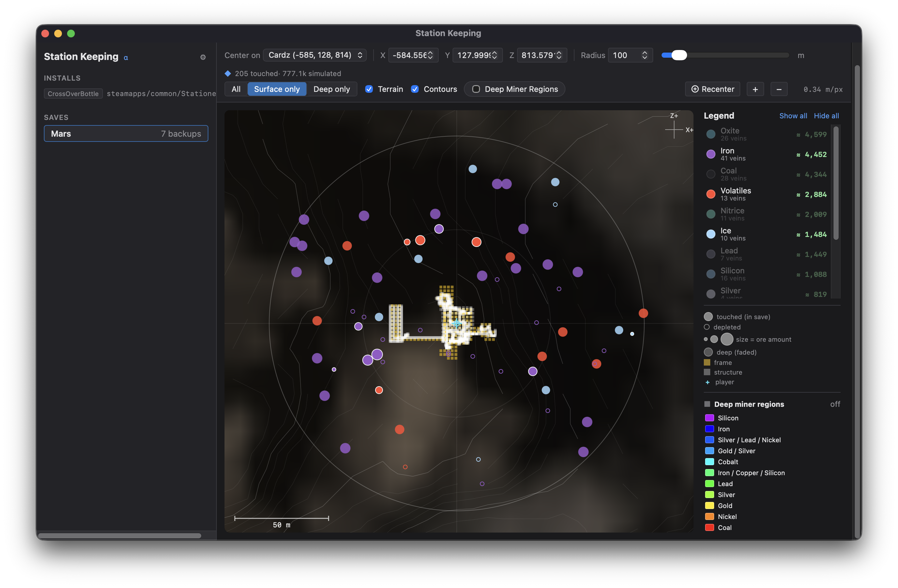898x588 pixels.
Task: Click the CrossOverBottle install tag
Action: 73,93
